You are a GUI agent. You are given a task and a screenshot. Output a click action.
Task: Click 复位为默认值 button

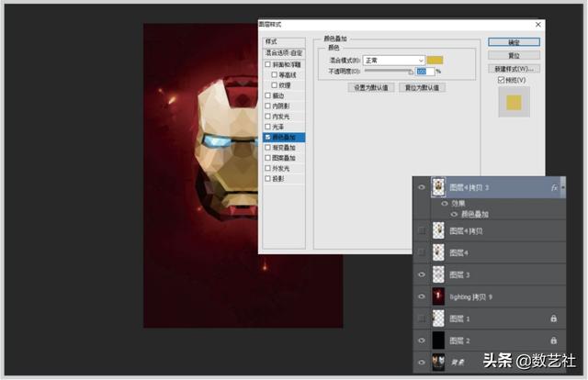pos(422,88)
